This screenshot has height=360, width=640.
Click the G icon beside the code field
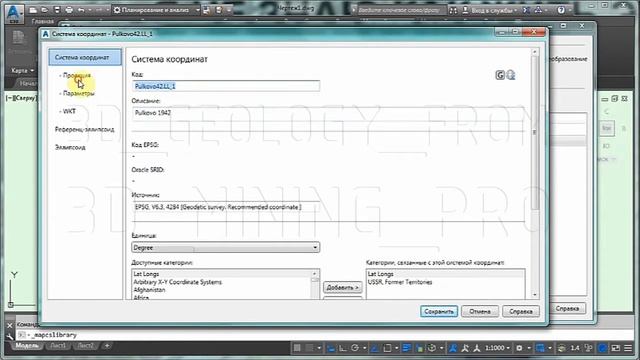(500, 75)
